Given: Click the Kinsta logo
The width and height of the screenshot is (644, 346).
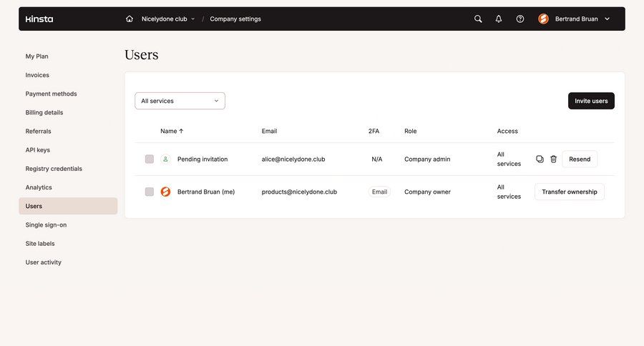Looking at the screenshot, I should [x=39, y=19].
